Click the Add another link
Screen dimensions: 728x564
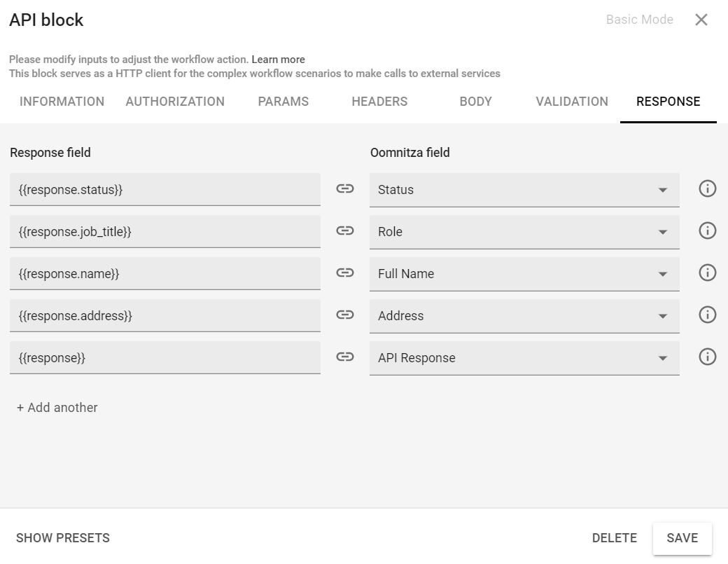point(56,408)
